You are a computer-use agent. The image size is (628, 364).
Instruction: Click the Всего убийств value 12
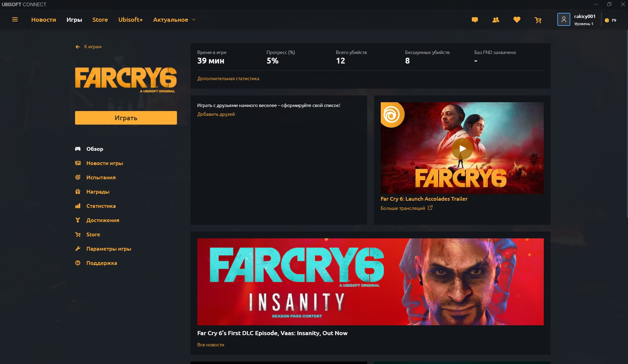[340, 61]
